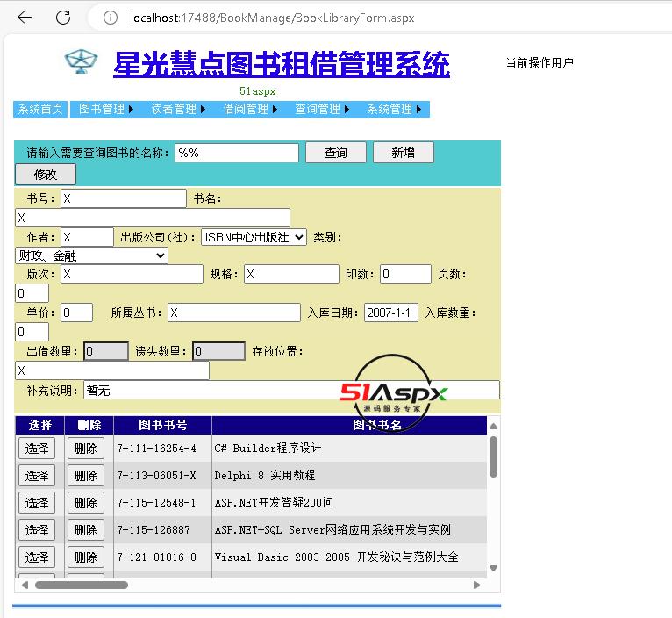Delete the ASP.NET开发答疑200问 row
This screenshot has width=672, height=618.
pos(86,503)
